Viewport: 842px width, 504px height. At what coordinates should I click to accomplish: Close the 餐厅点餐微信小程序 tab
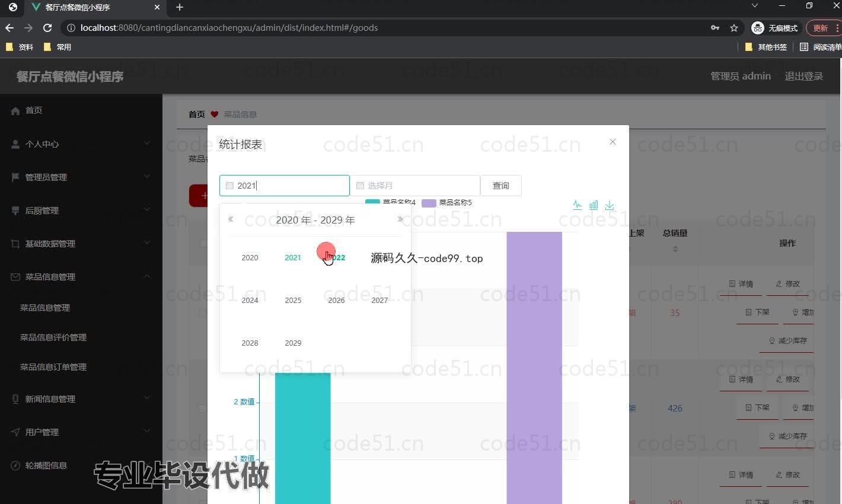(157, 7)
